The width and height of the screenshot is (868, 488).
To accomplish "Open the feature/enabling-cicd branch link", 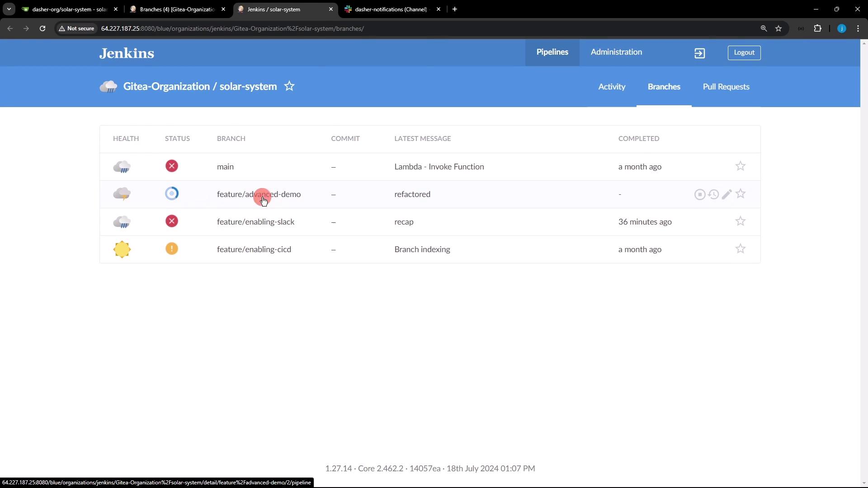I will click(x=254, y=249).
